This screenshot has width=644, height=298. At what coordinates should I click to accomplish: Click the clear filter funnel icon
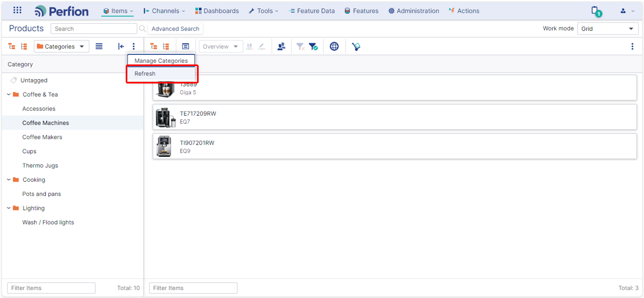click(300, 46)
